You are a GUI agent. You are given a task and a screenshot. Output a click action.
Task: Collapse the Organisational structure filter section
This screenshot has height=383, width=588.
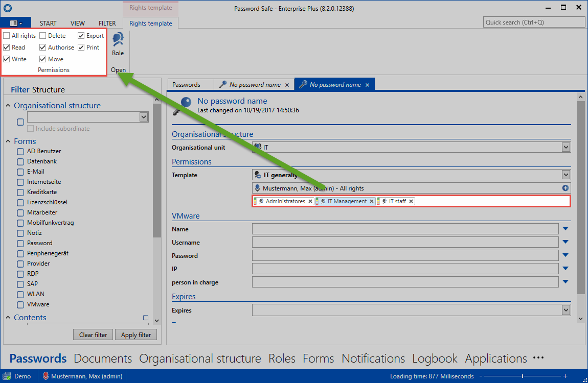point(8,106)
